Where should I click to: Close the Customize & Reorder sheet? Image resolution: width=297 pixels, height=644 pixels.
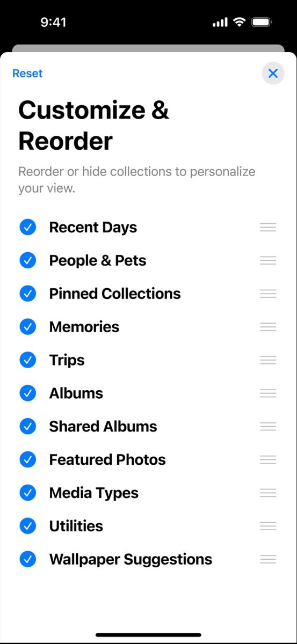pos(273,74)
